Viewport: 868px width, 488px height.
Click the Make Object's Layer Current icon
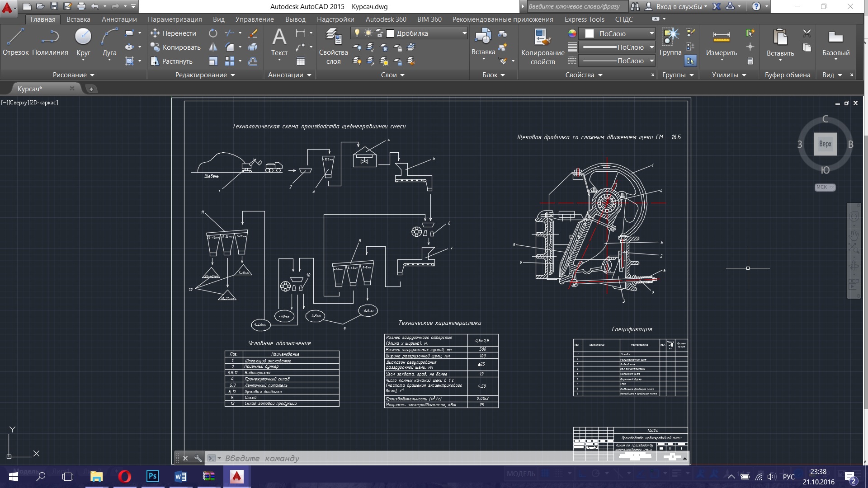411,47
